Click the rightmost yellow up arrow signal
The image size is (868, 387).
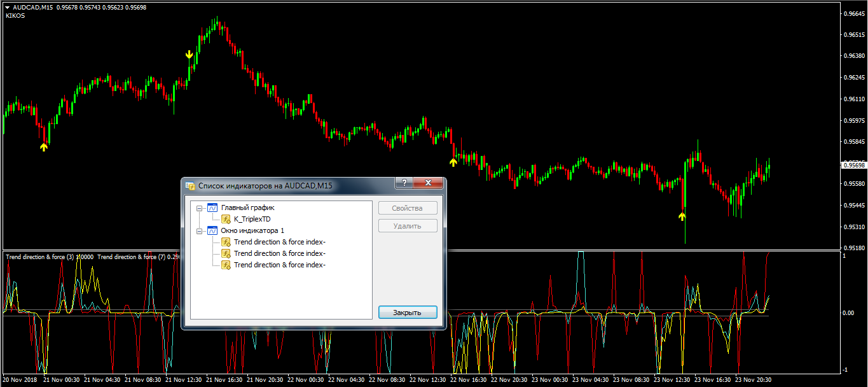coord(682,216)
